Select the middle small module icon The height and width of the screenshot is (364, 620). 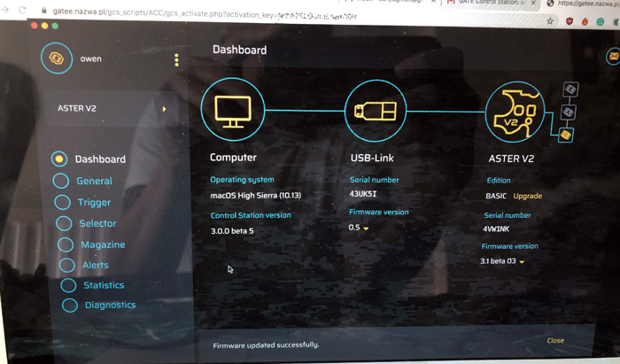[x=569, y=112]
